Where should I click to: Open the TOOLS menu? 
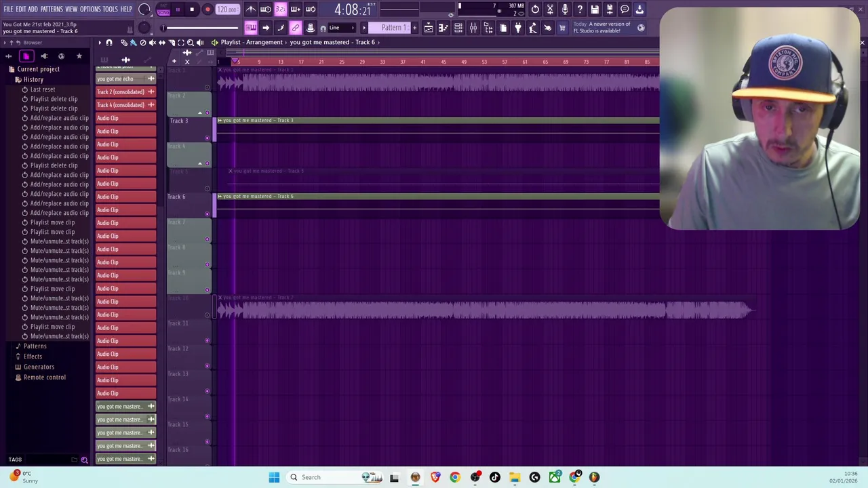point(111,9)
